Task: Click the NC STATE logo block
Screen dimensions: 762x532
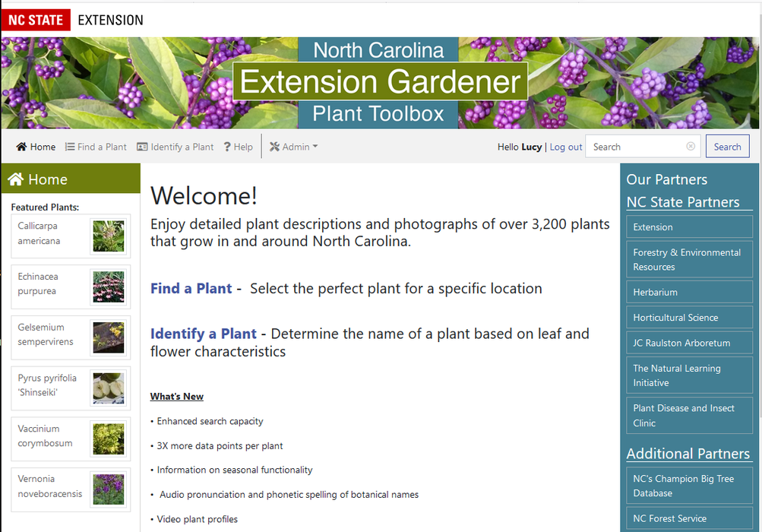Action: click(x=35, y=20)
